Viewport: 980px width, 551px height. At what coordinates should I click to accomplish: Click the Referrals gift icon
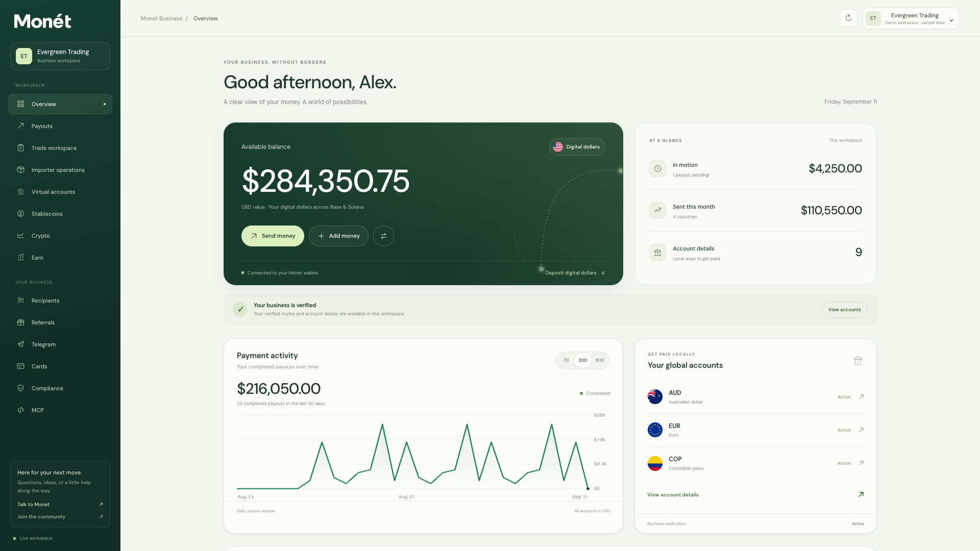tap(20, 322)
